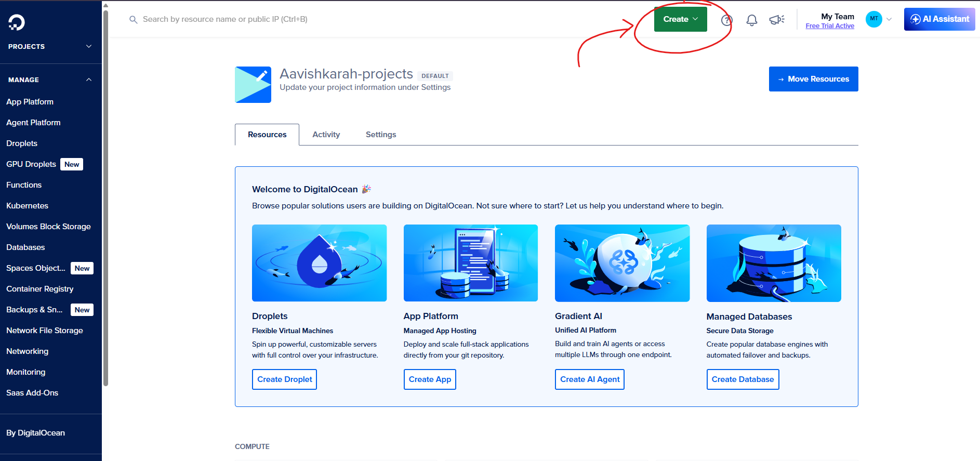Click the search by resource name field
This screenshot has height=461, width=980.
[x=224, y=19]
